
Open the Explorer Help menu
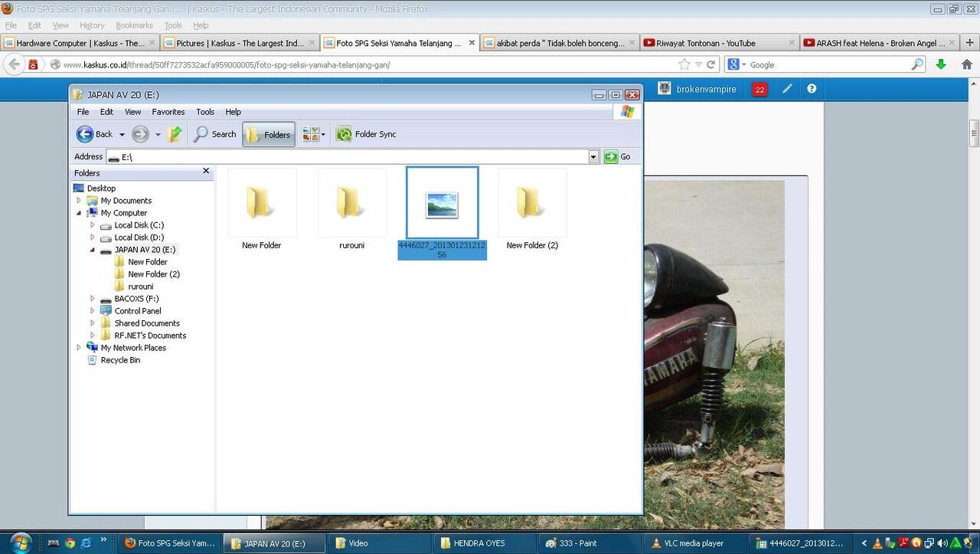click(x=234, y=112)
